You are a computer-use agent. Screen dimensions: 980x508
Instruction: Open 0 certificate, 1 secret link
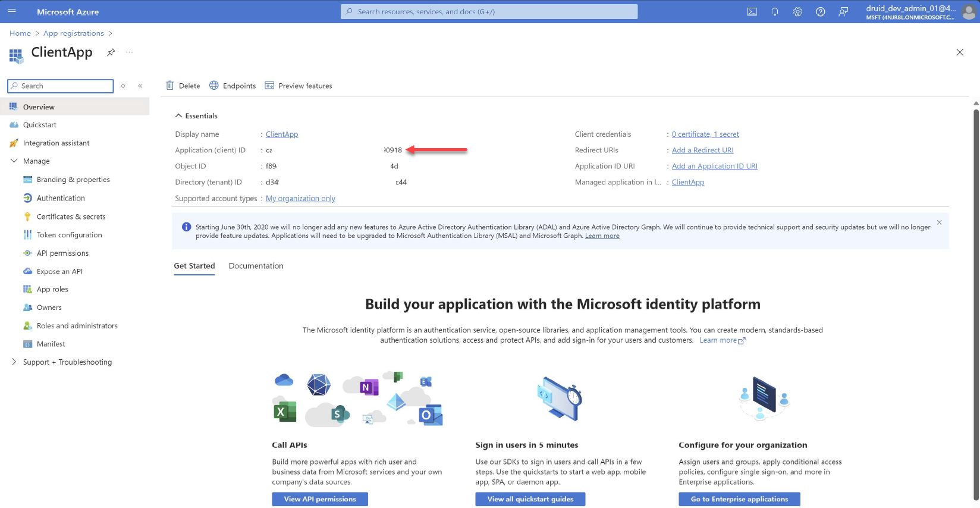tap(705, 134)
